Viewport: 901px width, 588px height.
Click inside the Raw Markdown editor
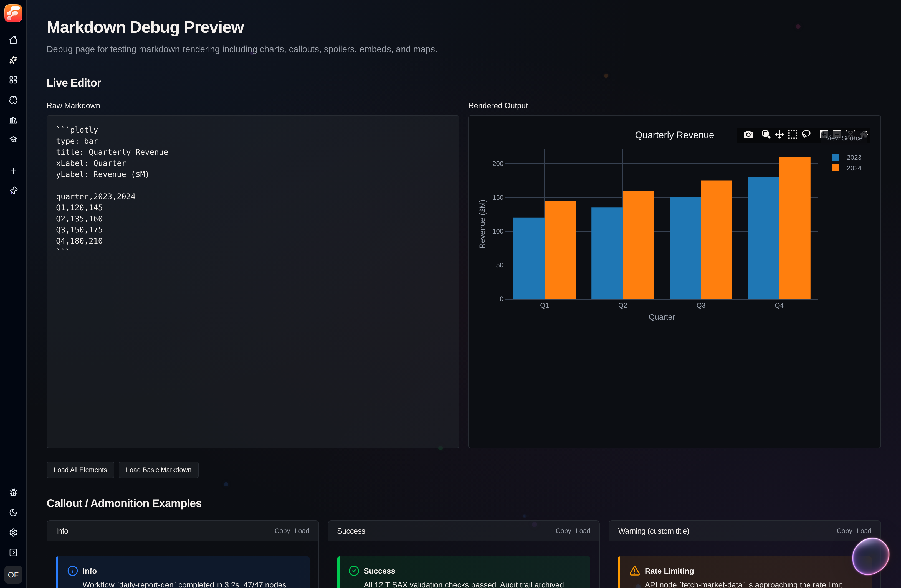(252, 282)
